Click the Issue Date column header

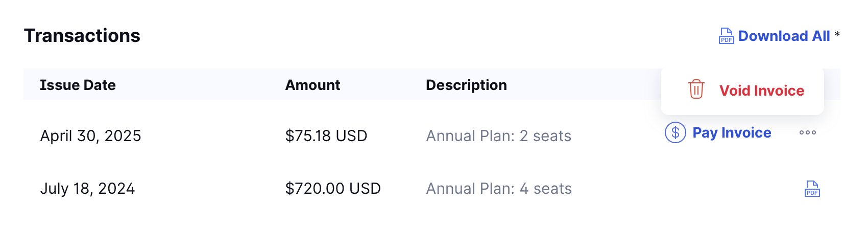[x=78, y=85]
